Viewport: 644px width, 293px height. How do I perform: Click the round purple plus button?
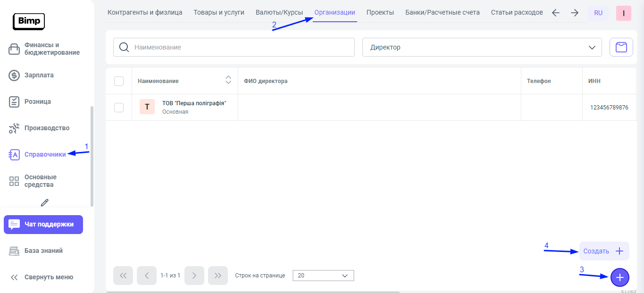tap(619, 277)
